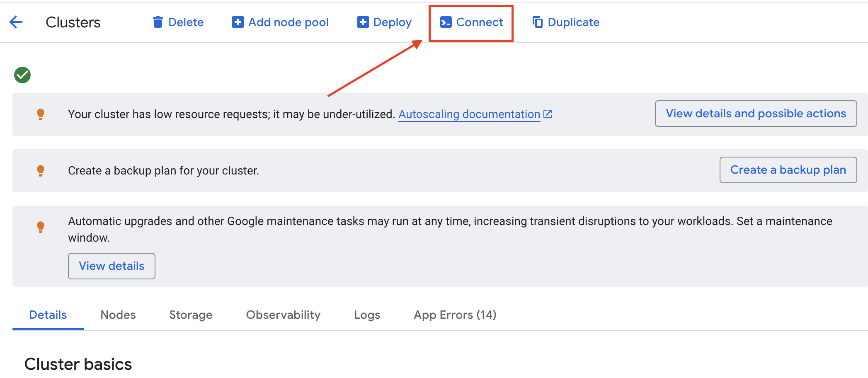Switch to the Nodes tab
This screenshot has width=868, height=378.
pyautogui.click(x=118, y=315)
